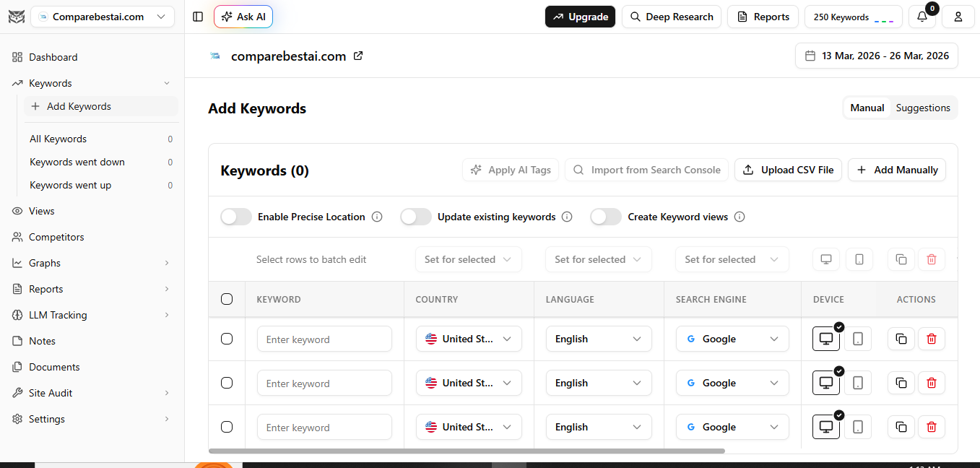Open second row English language dropdown

tap(599, 383)
